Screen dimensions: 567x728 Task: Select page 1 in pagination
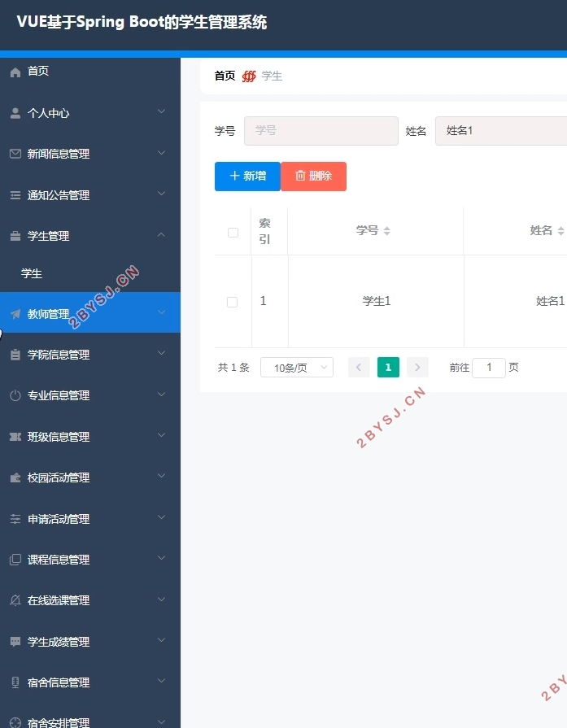point(388,367)
